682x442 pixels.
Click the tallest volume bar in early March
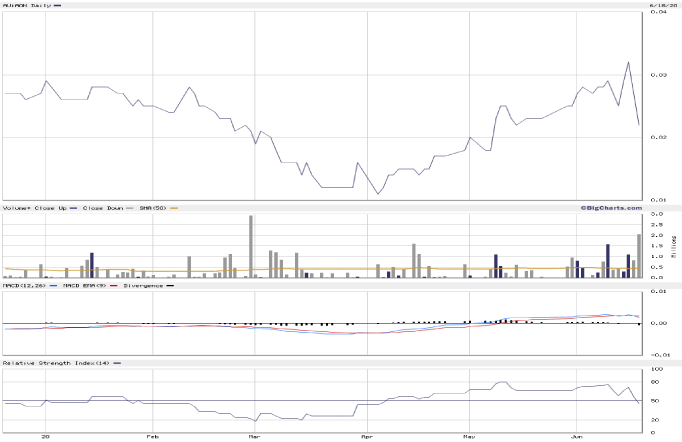251,246
